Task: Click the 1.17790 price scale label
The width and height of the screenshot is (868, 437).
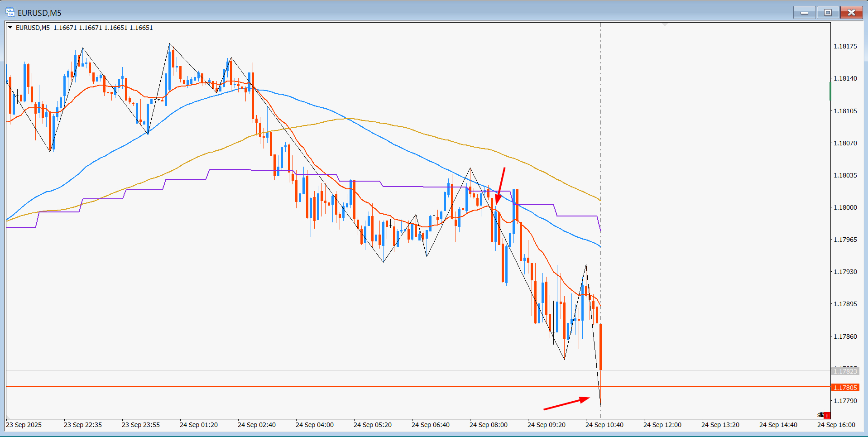Action: tap(845, 401)
